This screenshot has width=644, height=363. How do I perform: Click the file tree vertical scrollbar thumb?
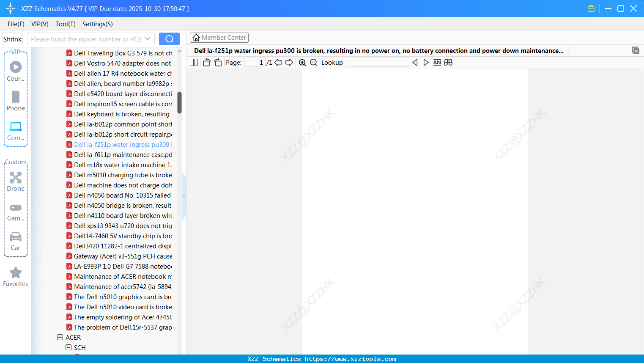[179, 103]
